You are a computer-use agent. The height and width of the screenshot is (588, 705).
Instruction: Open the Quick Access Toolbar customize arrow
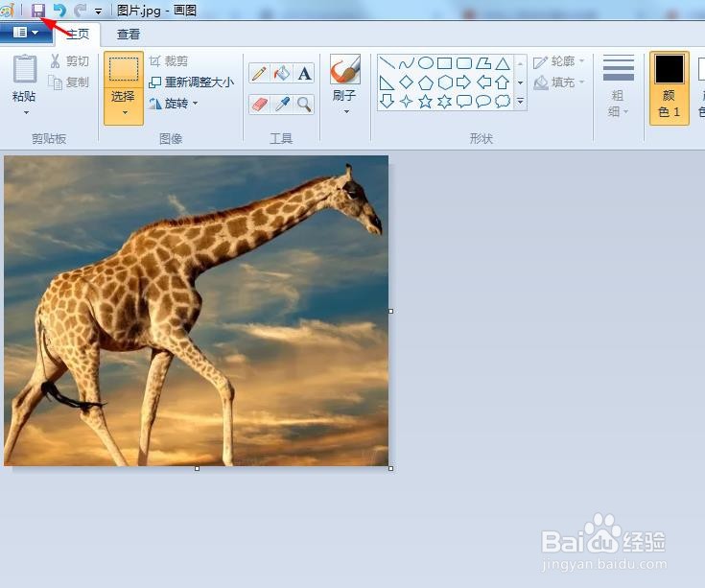99,11
